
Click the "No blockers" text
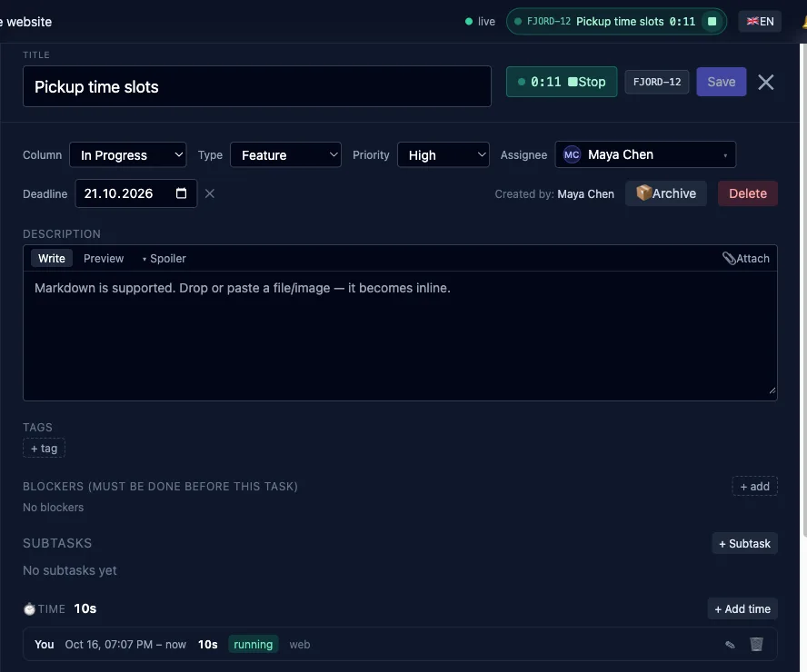click(53, 508)
